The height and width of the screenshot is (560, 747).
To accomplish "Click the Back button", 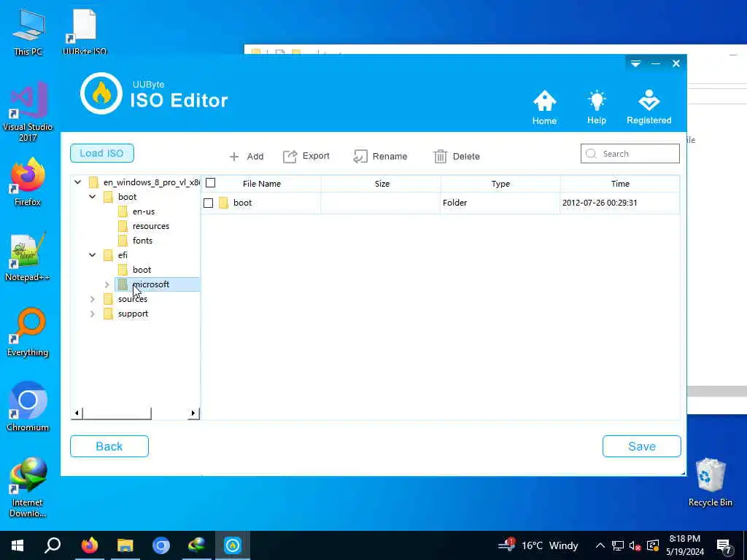I will (109, 446).
